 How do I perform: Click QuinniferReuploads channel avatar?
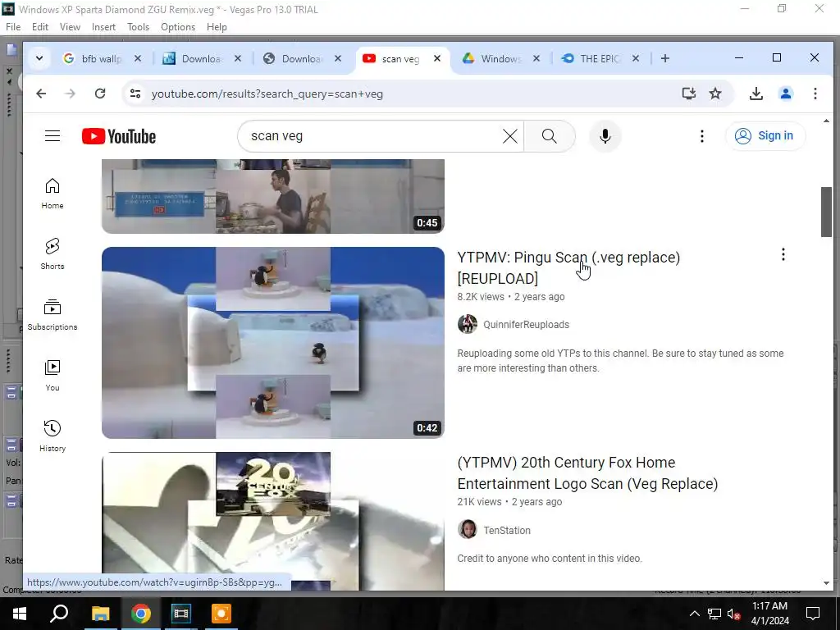pos(467,324)
